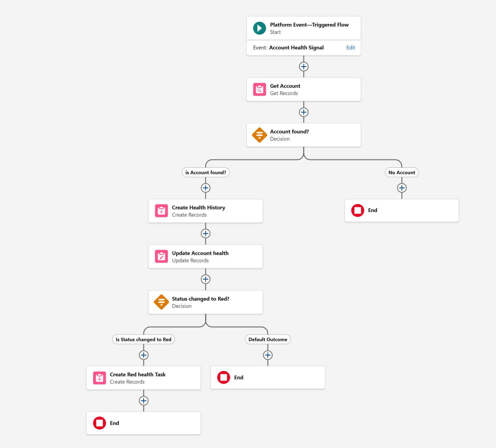
Task: Select Status changed to Red? decision icon
Action: point(161,302)
